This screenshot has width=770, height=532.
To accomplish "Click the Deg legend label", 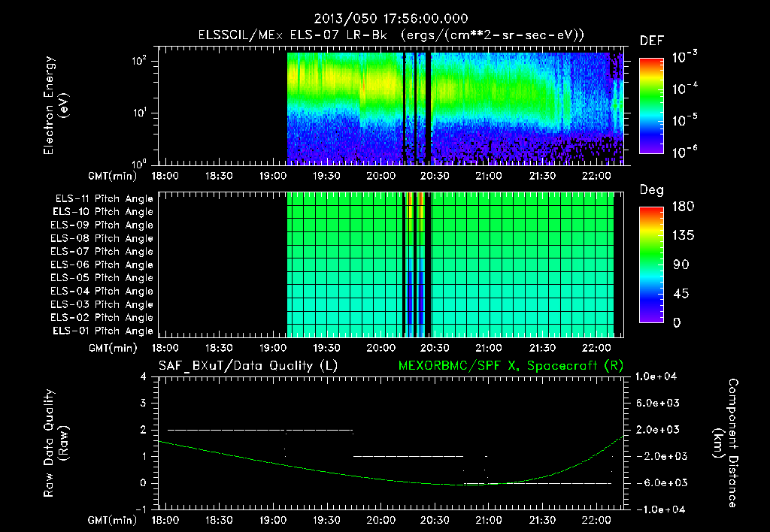I will click(652, 190).
